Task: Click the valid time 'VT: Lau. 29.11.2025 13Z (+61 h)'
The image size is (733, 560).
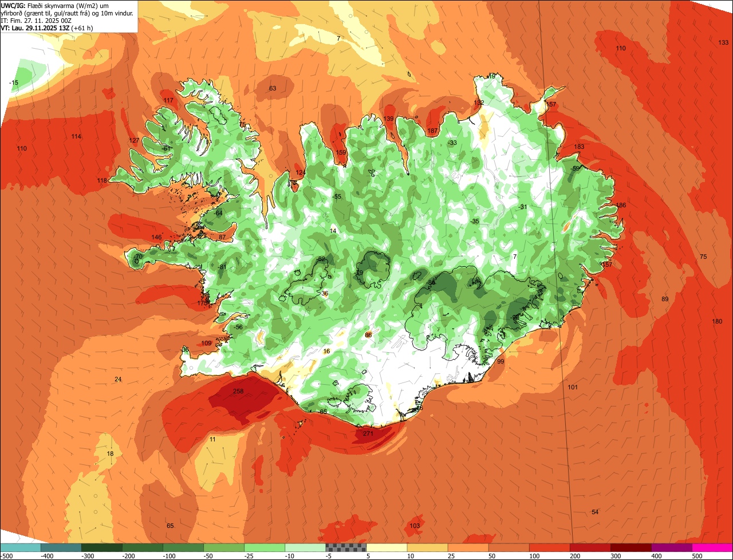Action: click(x=47, y=27)
